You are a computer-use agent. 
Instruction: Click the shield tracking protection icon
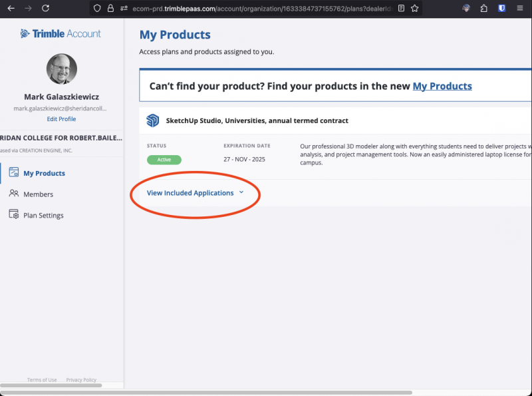click(97, 9)
